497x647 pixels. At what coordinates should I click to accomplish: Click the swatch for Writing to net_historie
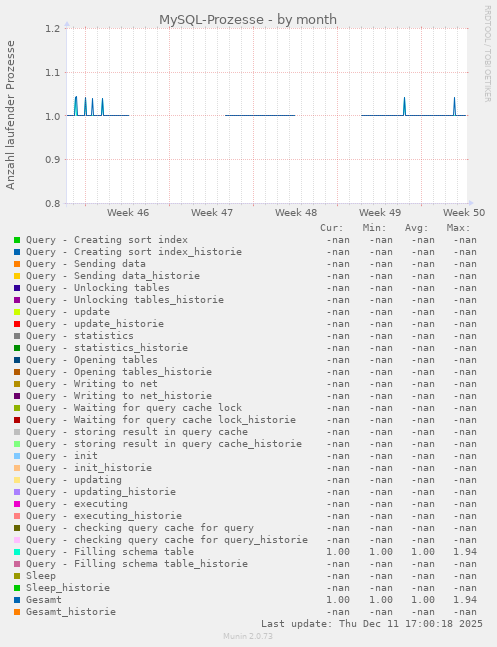(x=17, y=396)
